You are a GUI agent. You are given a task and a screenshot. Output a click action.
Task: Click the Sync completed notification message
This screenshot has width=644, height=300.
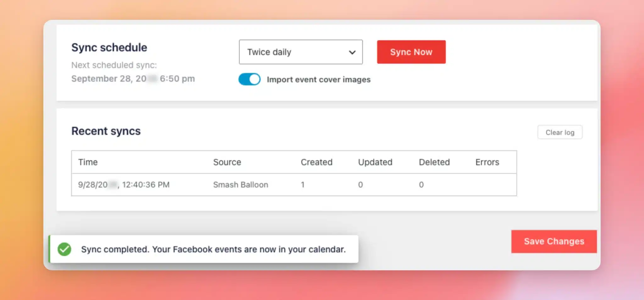coord(214,249)
